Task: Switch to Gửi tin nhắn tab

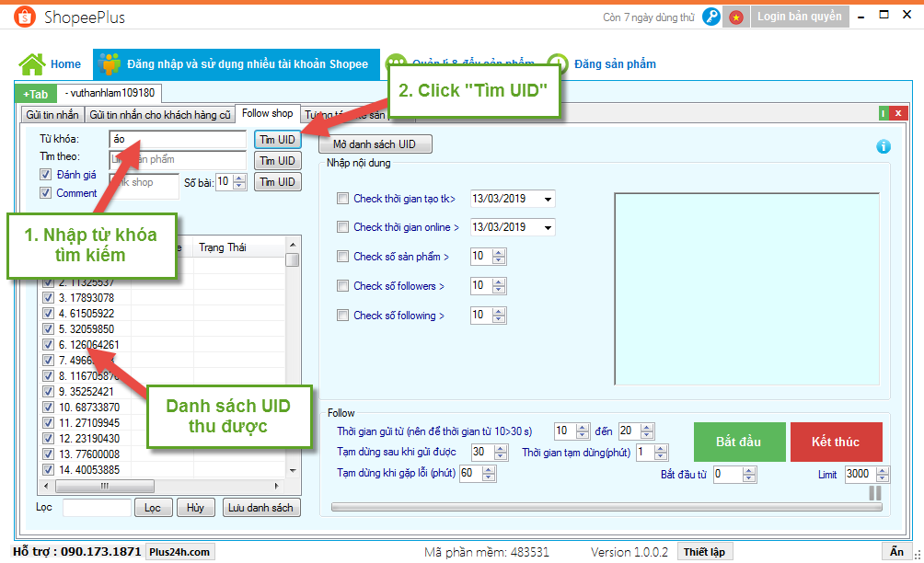Action: (52, 115)
